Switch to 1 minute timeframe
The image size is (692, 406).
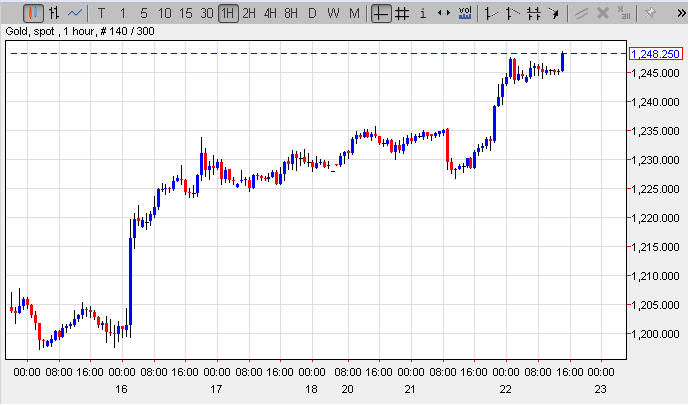tap(122, 13)
